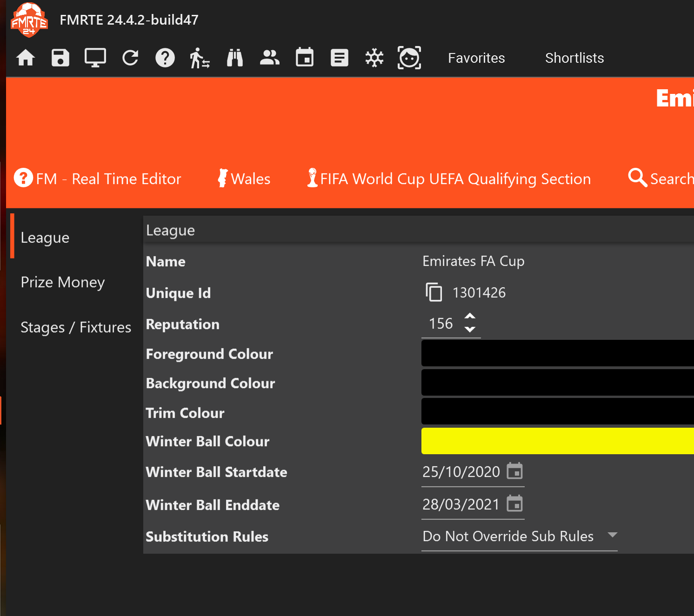This screenshot has height=616, width=694.
Task: Open the face scan icon
Action: point(409,58)
